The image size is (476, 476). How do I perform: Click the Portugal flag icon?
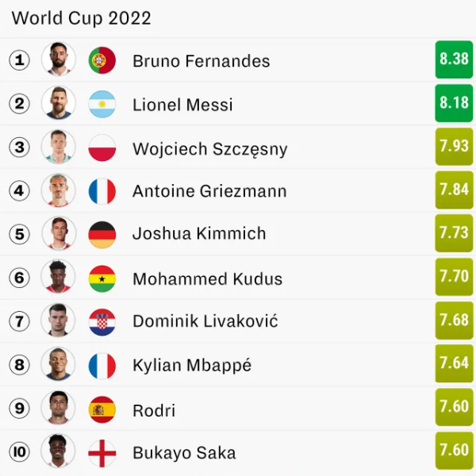(x=102, y=60)
